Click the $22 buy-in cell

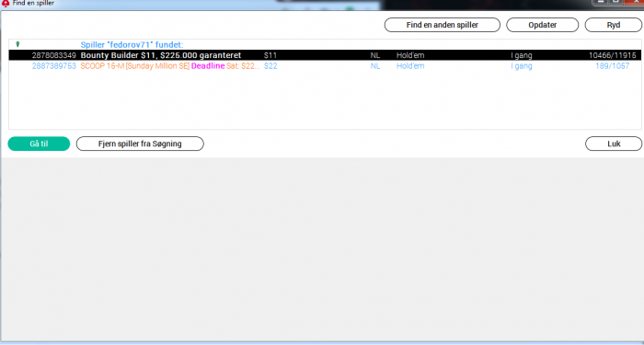(270, 65)
